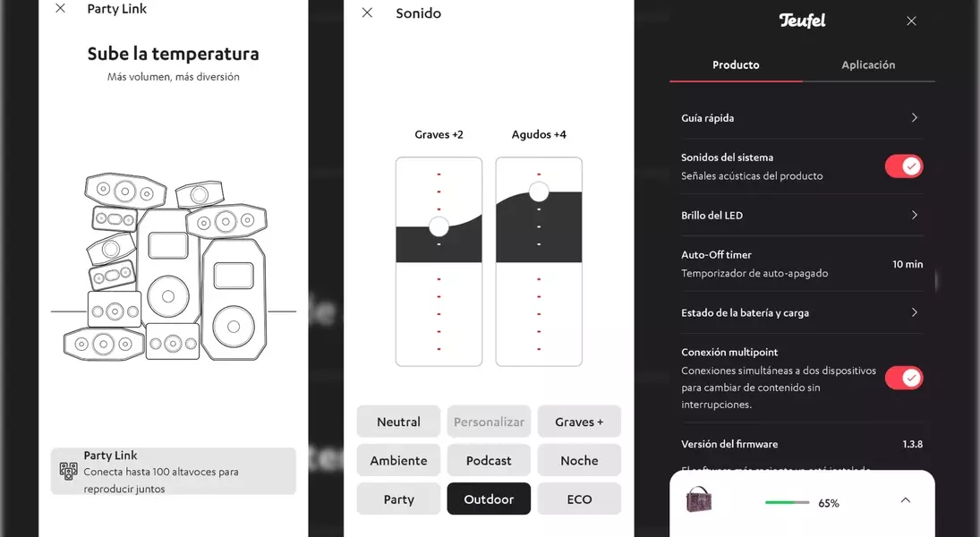The height and width of the screenshot is (537, 980).
Task: Click the Teufel logo
Action: 802,21
